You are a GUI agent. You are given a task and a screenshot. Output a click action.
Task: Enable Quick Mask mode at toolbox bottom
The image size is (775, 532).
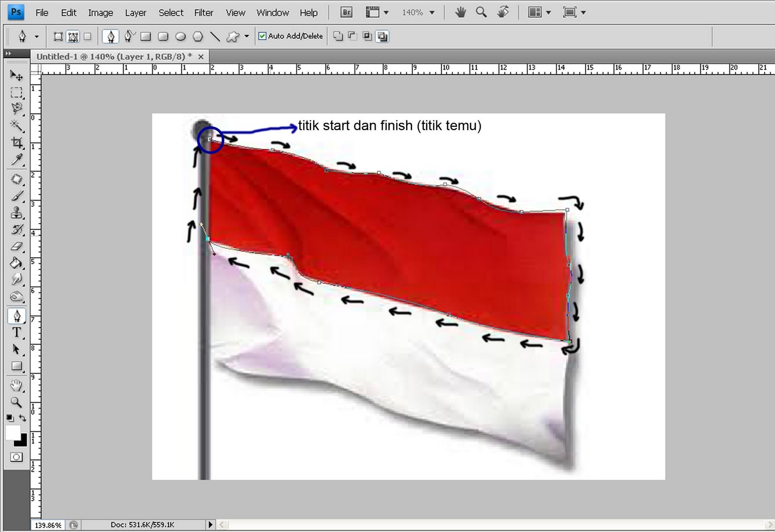click(16, 456)
